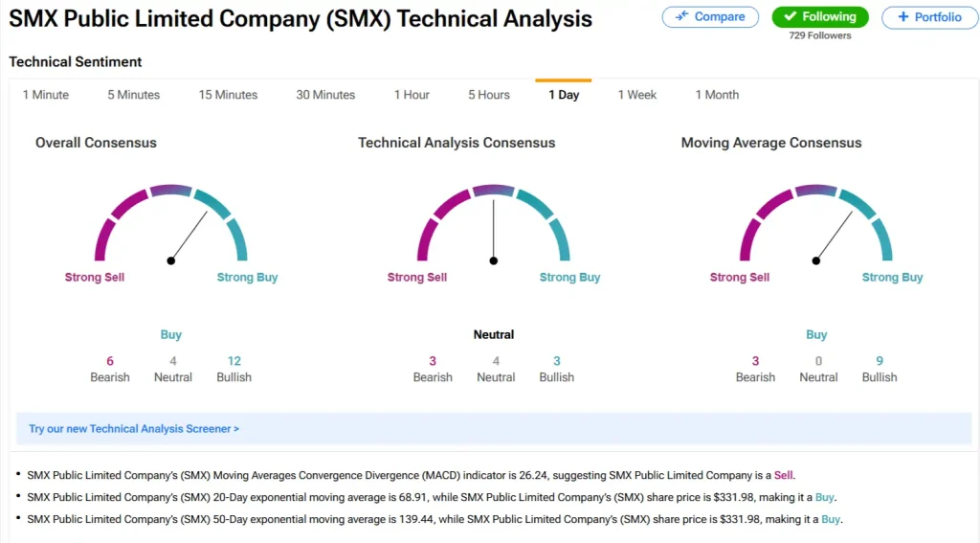Click 'Strong Sell' label under Overall Consensus gauge
The width and height of the screenshot is (980, 543).
click(95, 277)
